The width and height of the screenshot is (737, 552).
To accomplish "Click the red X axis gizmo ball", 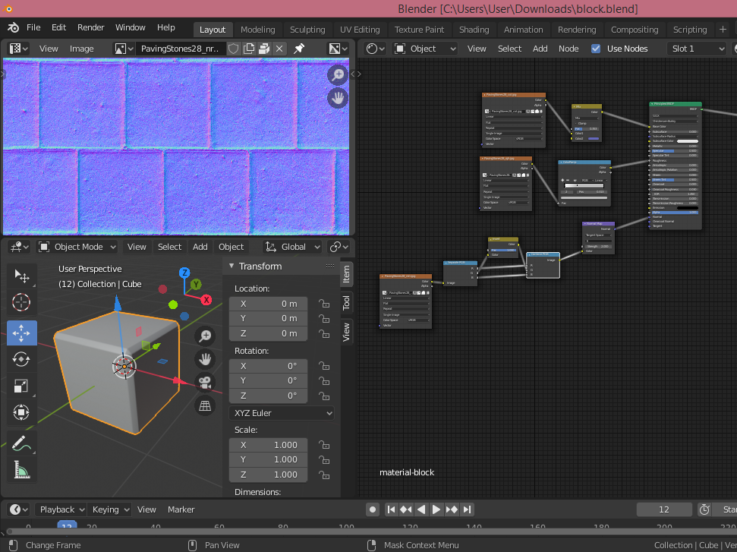I will (x=206, y=300).
